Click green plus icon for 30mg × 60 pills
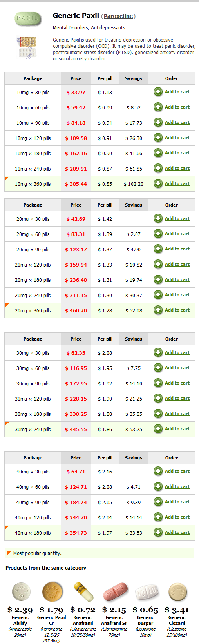This screenshot has height=644, width=199. [x=158, y=368]
